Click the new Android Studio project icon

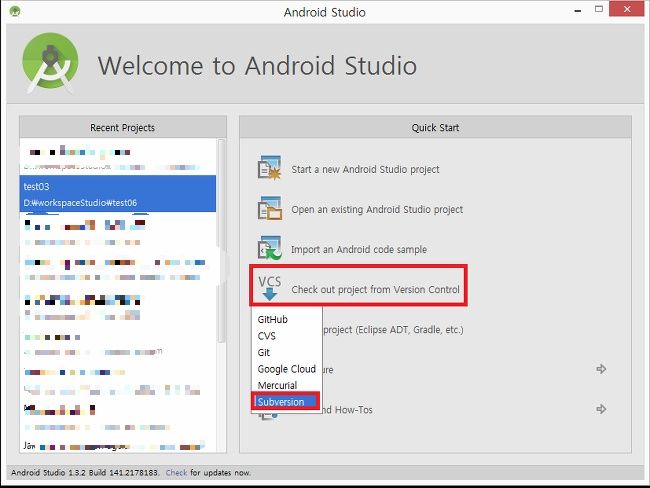click(269, 168)
